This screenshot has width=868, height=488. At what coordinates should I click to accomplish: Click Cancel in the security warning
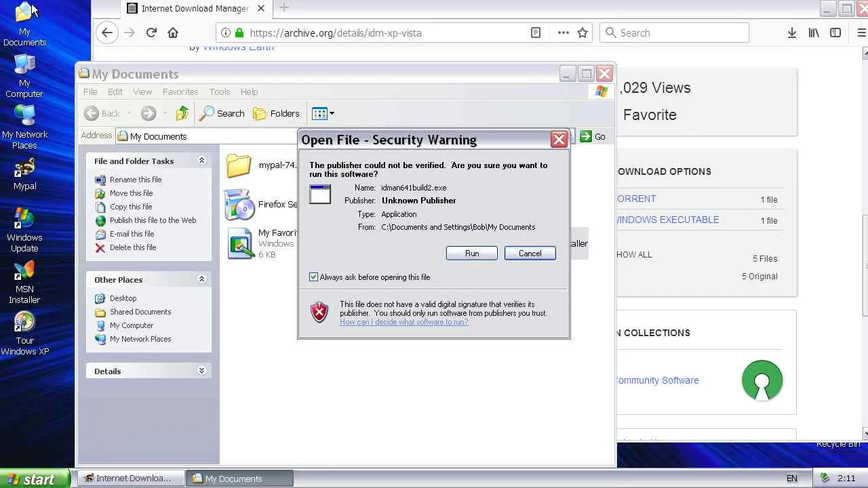coord(530,253)
